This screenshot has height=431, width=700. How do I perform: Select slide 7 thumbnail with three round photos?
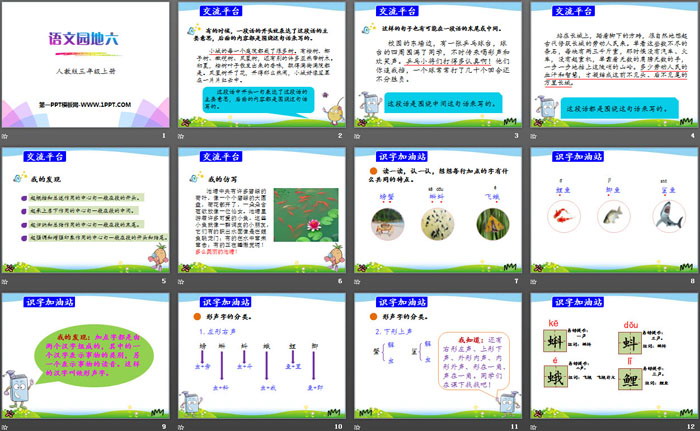point(438,210)
